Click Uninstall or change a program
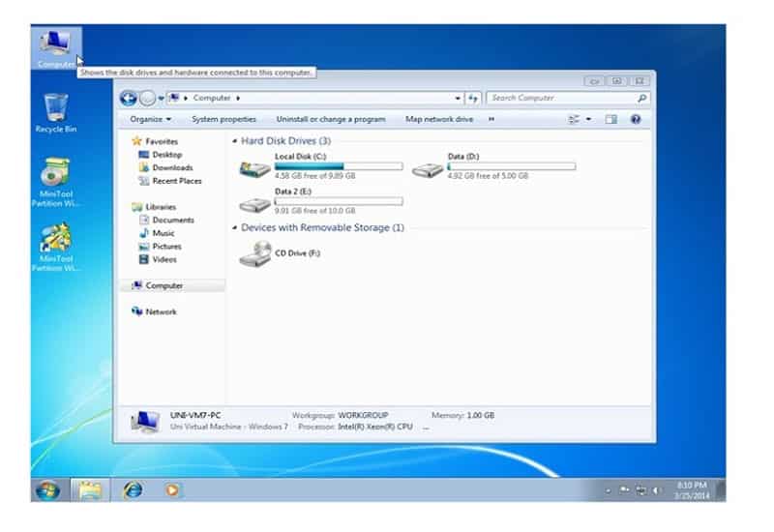This screenshot has height=532, width=774. point(330,119)
